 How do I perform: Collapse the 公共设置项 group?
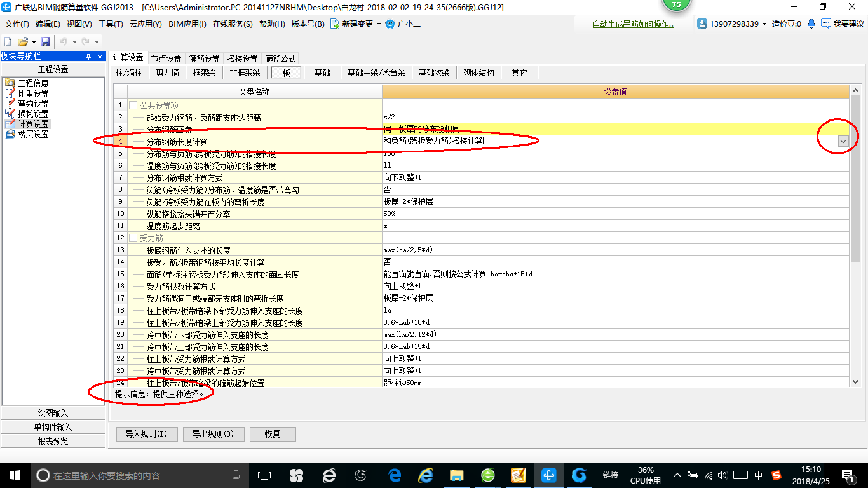point(133,105)
